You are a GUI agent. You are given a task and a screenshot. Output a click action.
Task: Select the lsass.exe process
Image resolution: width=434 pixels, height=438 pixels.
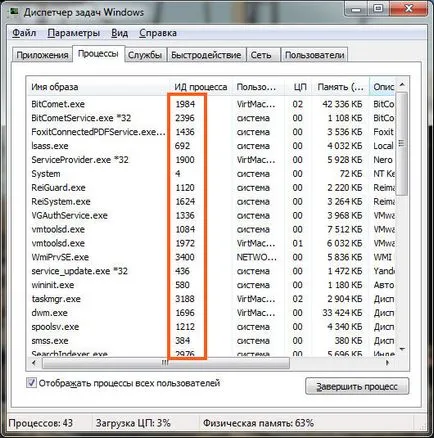click(211, 146)
